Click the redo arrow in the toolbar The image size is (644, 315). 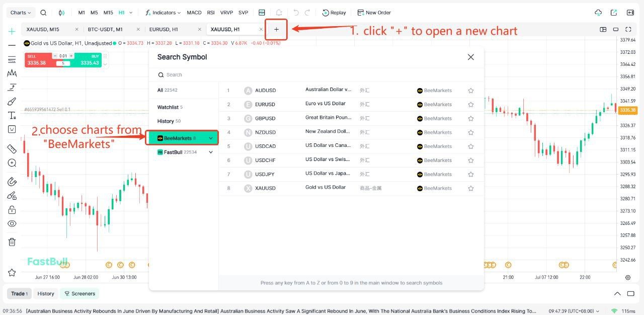pos(307,13)
